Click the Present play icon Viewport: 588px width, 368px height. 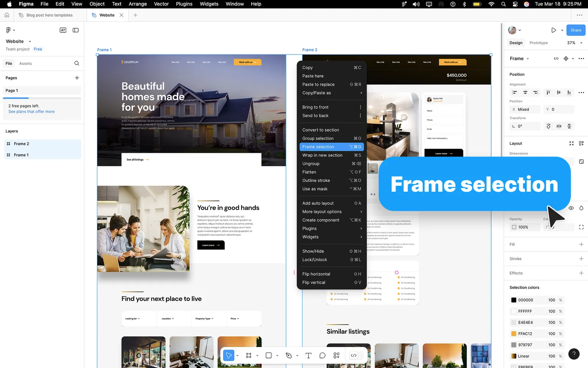click(553, 30)
